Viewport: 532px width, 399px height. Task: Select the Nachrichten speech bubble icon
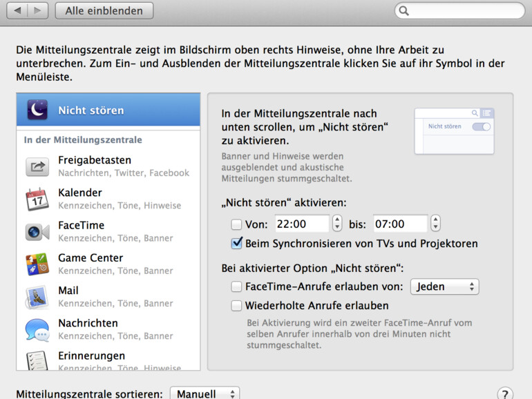pyautogui.click(x=37, y=329)
